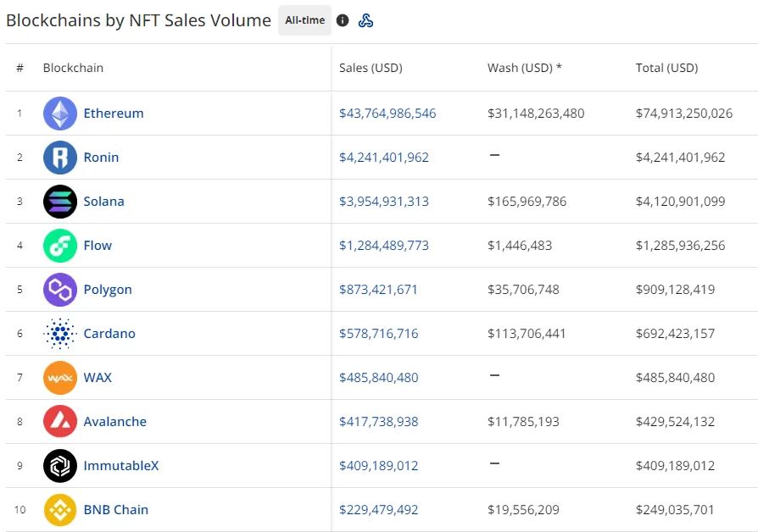The image size is (758, 532).
Task: Select Cardano total $692,423,157
Action: click(676, 334)
